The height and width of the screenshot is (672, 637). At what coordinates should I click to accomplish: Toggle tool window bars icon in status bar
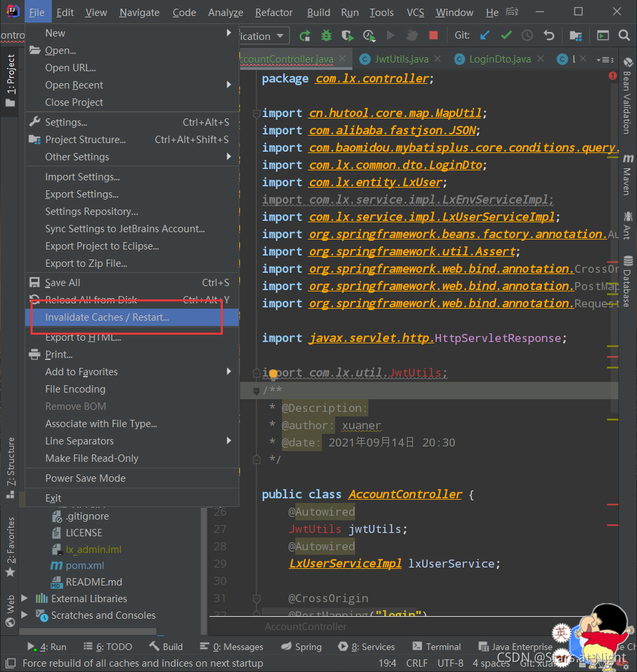tap(10, 663)
